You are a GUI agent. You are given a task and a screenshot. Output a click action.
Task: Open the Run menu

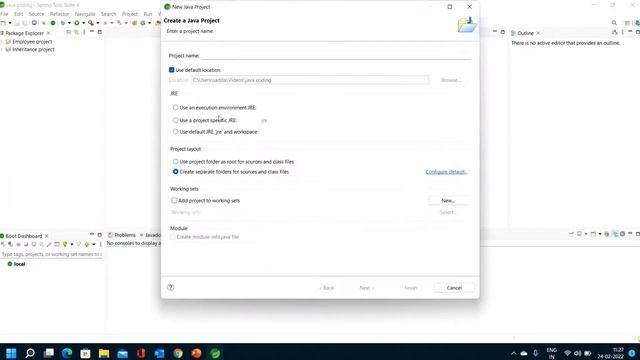[148, 14]
